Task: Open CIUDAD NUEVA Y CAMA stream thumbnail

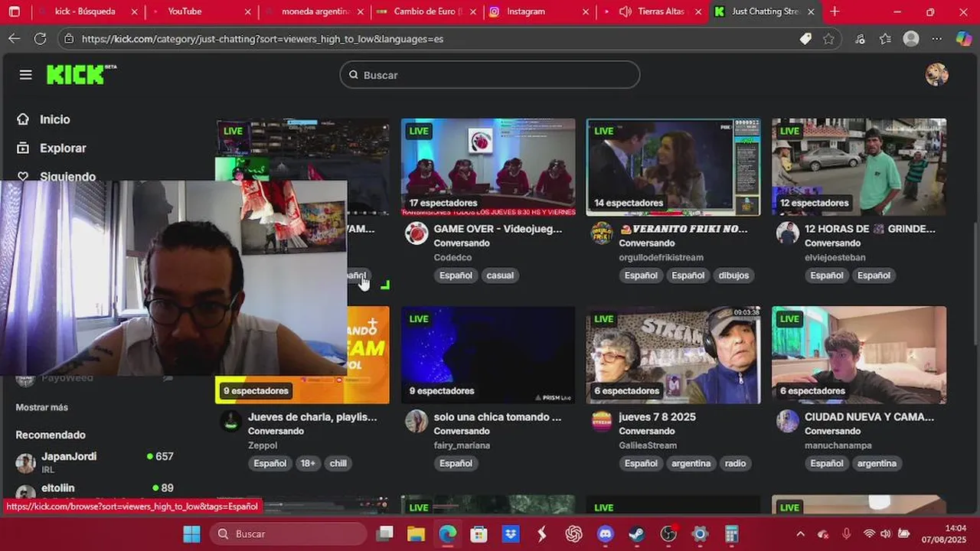Action: (x=859, y=355)
